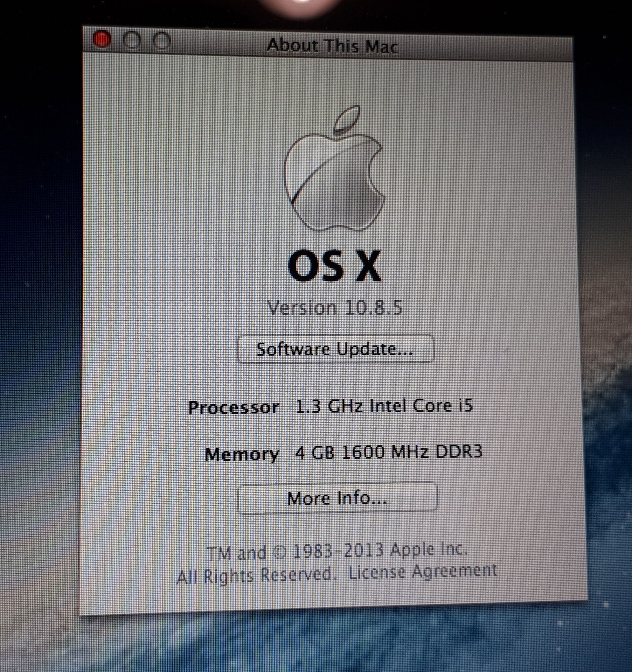632x672 pixels.
Task: Minimize the About This Mac window
Action: click(132, 40)
